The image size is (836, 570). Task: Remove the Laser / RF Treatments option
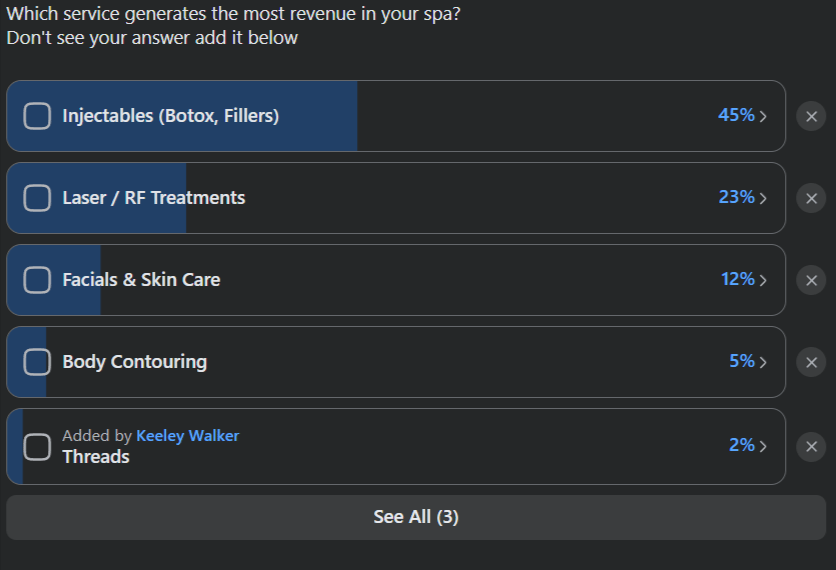coord(811,198)
